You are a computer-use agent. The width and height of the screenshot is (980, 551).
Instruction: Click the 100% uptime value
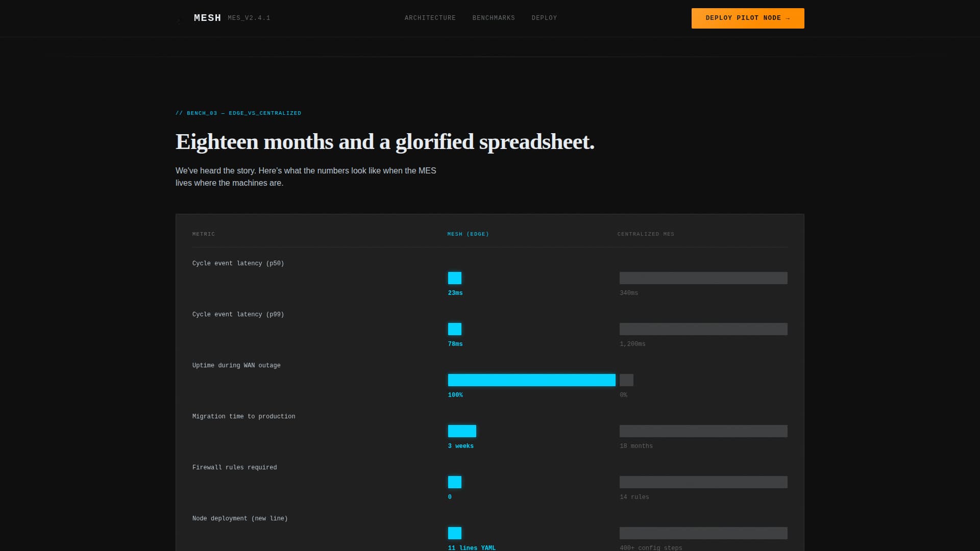click(455, 395)
